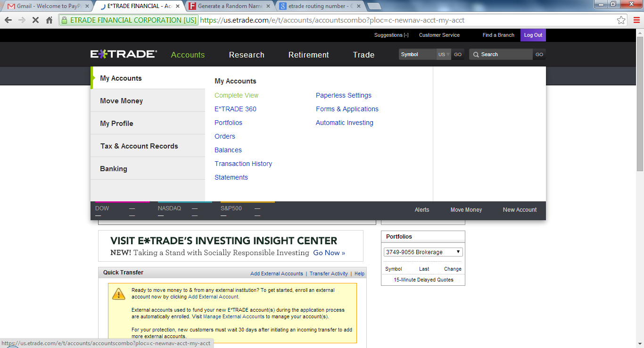Viewport: 644px width, 348px height.
Task: Open Customer Service link
Action: click(x=439, y=35)
